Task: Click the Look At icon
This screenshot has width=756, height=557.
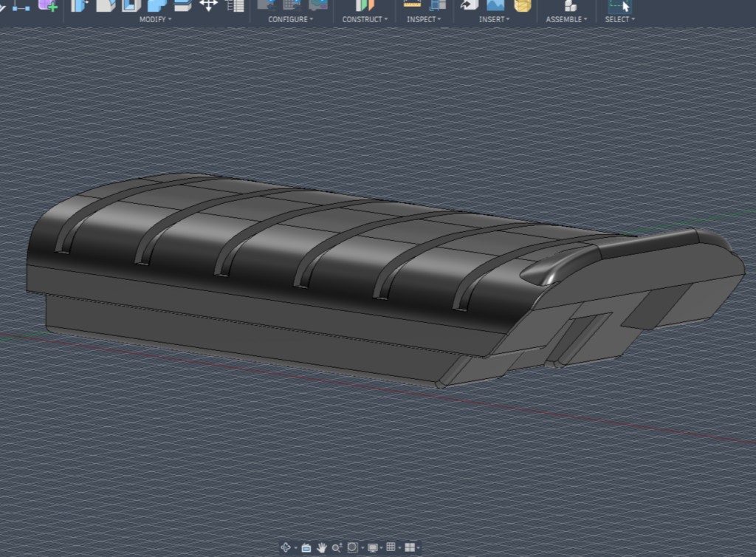Action: (x=306, y=547)
